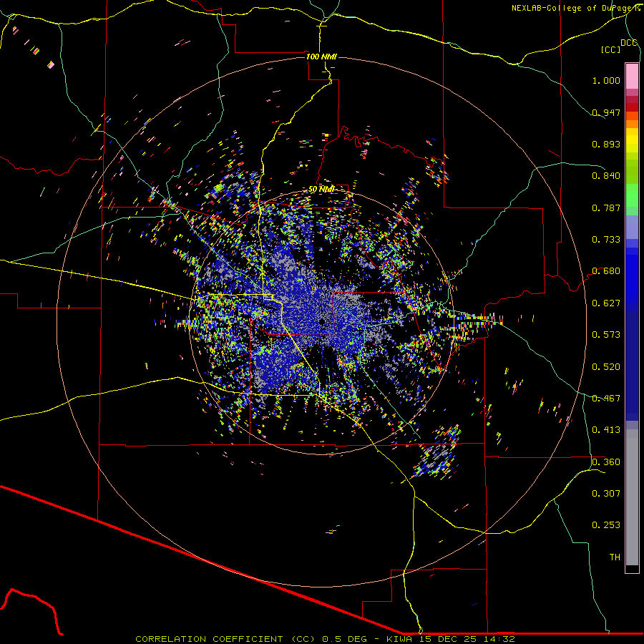Click the gray lower segment of color bar
The width and height of the screenshot is (644, 644).
(632, 497)
